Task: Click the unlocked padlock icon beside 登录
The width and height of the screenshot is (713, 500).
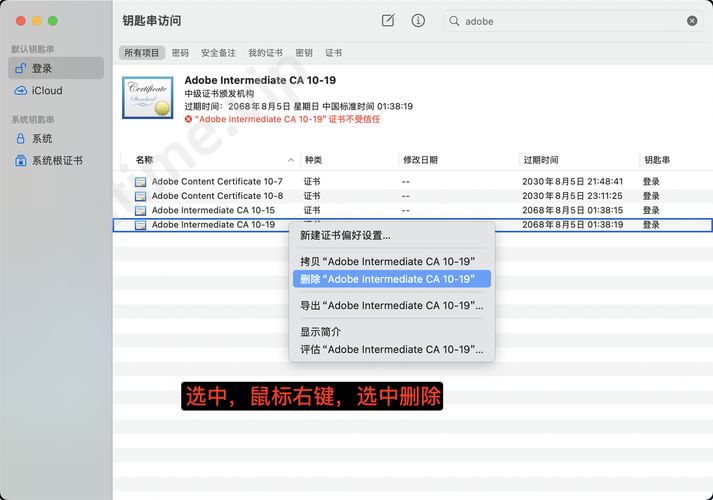Action: pos(20,68)
